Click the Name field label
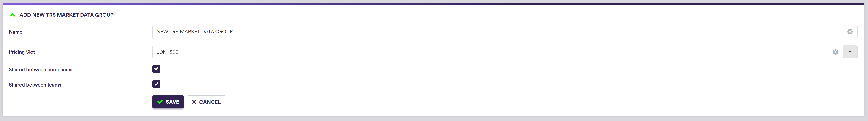Screen dimensions: 868x121 point(16,32)
